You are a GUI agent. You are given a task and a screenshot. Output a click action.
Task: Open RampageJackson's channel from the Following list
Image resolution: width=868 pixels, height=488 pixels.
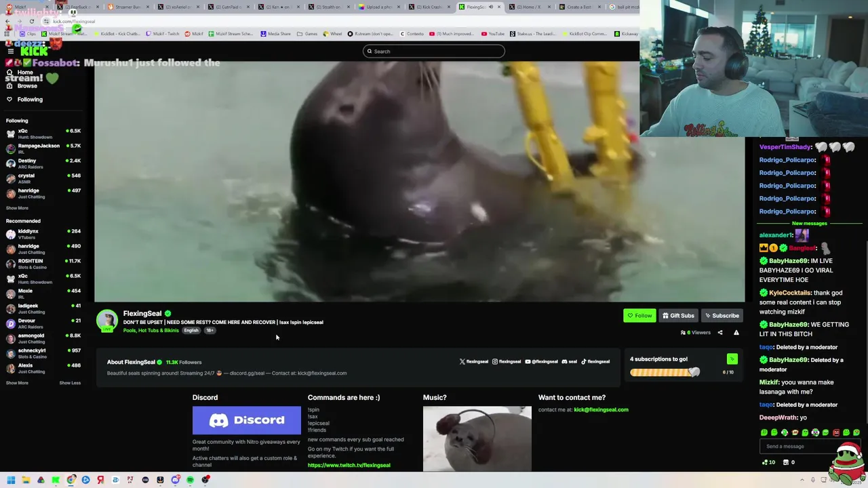43,148
